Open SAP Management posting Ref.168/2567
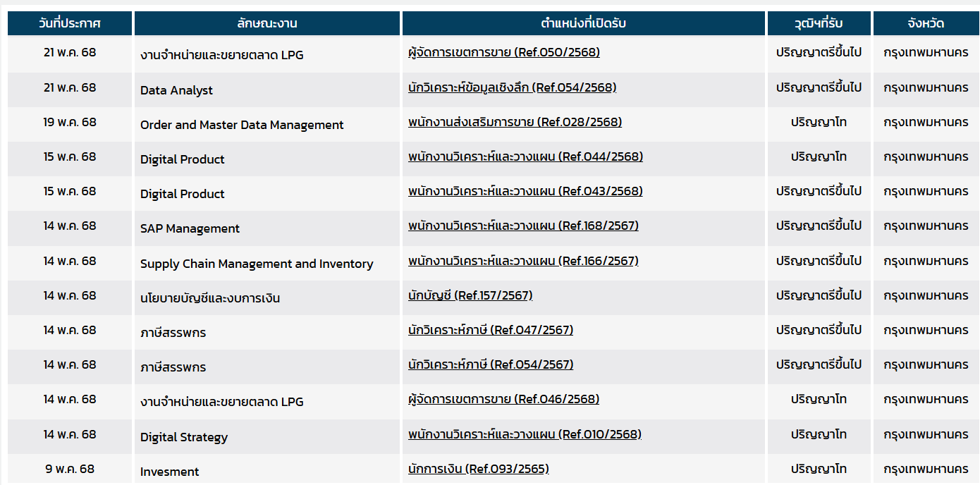The image size is (980, 485). (x=523, y=226)
